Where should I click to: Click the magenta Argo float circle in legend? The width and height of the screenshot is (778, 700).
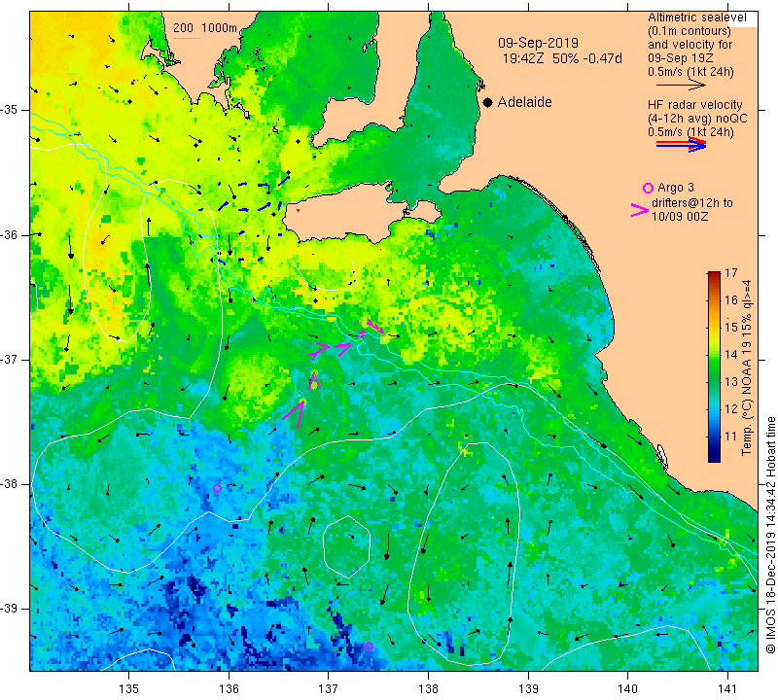pos(648,188)
